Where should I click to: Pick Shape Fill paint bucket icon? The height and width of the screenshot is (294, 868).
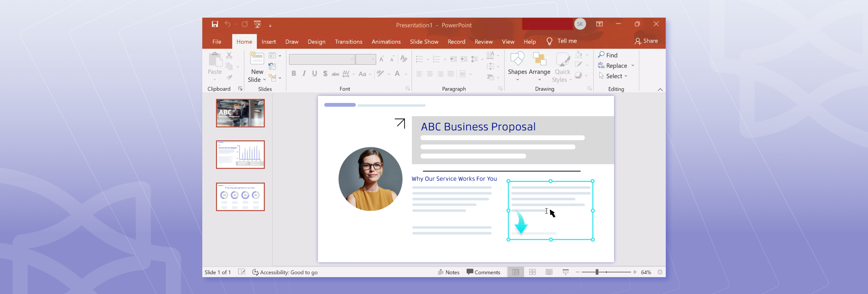point(579,54)
